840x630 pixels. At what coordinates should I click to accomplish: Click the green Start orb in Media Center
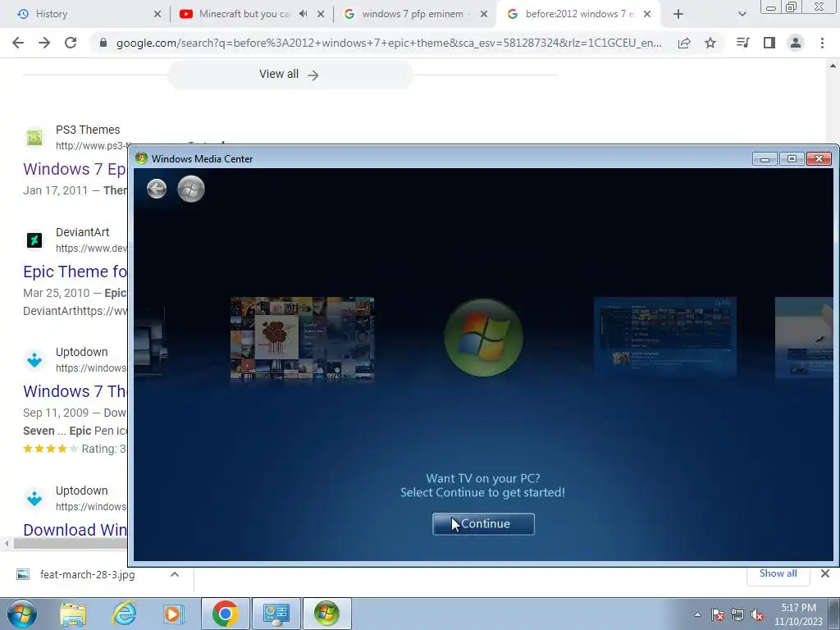tap(190, 189)
